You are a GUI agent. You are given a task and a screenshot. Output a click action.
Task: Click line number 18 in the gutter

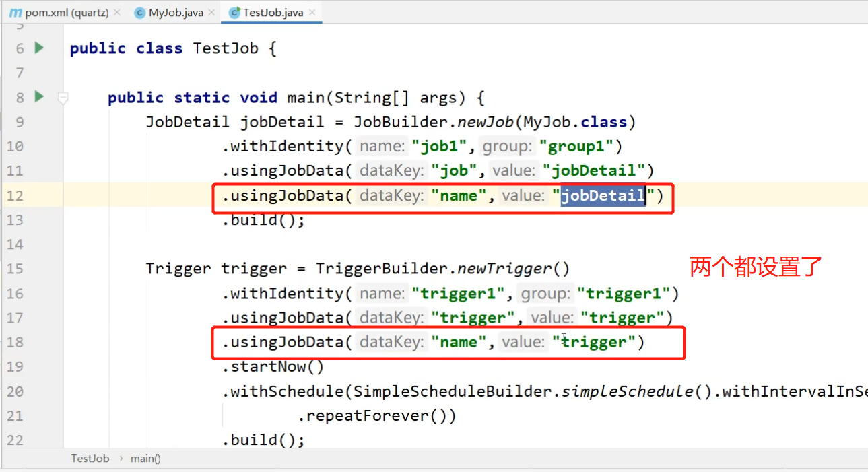pos(15,342)
